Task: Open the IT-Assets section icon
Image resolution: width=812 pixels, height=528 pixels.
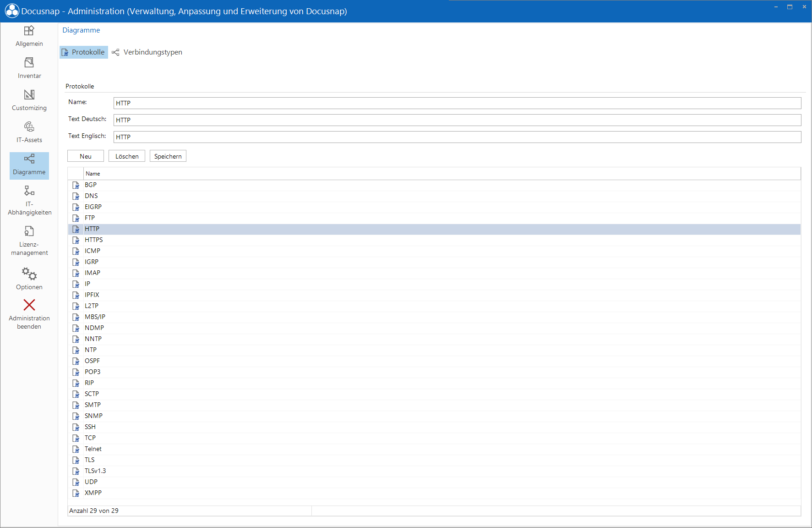Action: (29, 126)
